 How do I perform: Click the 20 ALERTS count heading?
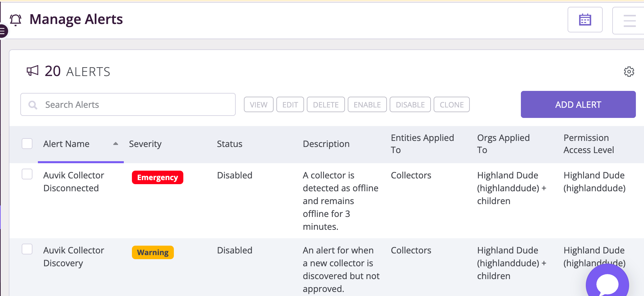pyautogui.click(x=77, y=71)
